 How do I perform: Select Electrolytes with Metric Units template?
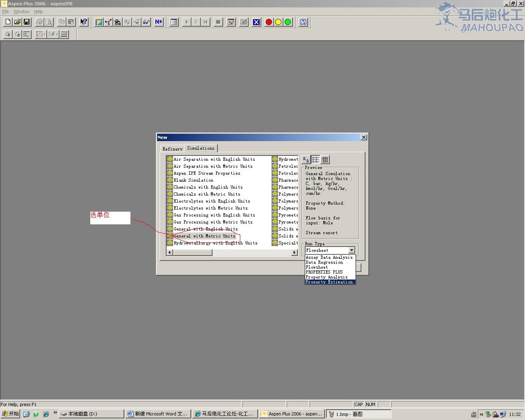(x=207, y=208)
